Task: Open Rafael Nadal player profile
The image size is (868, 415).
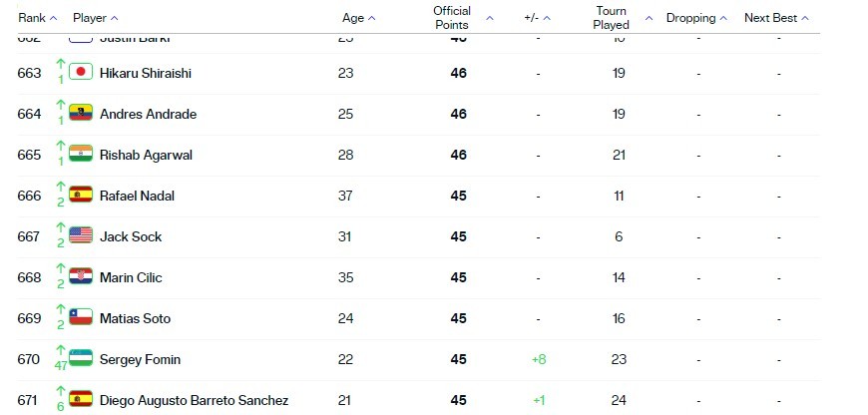Action: [x=137, y=196]
